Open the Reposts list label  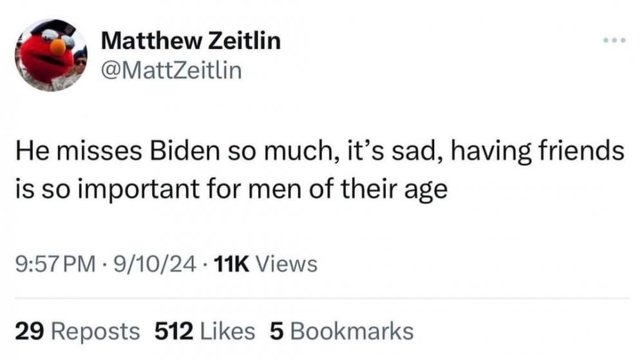coord(94,331)
